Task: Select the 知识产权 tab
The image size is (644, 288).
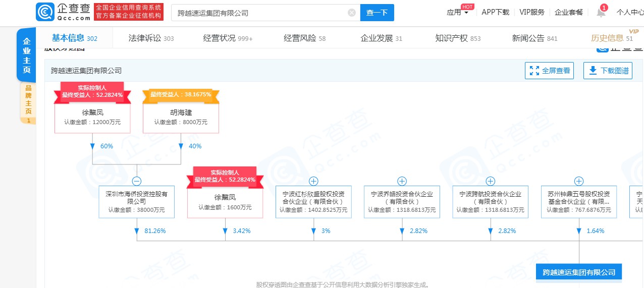Action: (x=458, y=38)
